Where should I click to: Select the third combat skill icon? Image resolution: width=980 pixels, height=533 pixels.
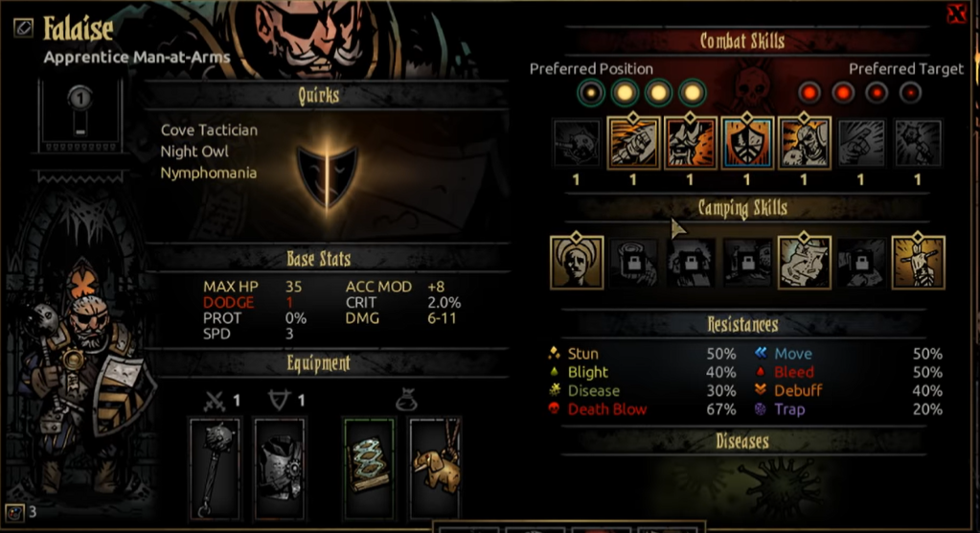(690, 143)
